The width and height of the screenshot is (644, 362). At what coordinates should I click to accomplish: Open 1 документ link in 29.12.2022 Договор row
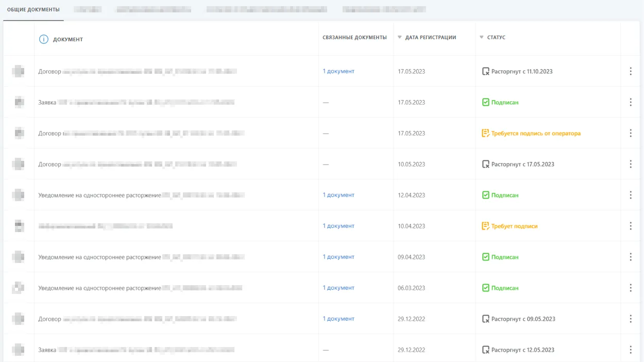click(338, 319)
